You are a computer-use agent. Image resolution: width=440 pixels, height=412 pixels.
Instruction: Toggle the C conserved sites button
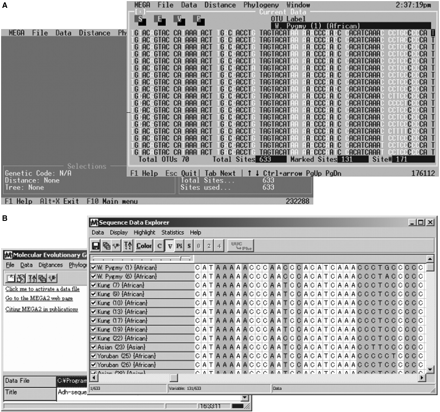coord(159,246)
